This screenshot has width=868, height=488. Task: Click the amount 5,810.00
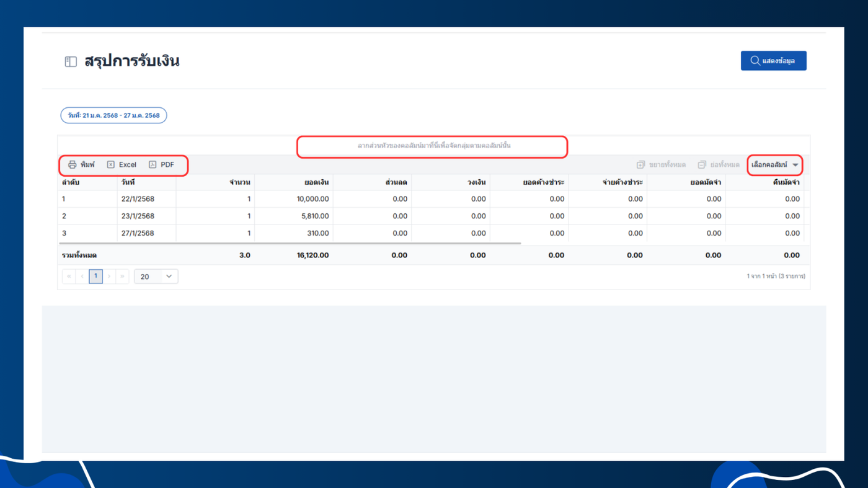point(315,216)
